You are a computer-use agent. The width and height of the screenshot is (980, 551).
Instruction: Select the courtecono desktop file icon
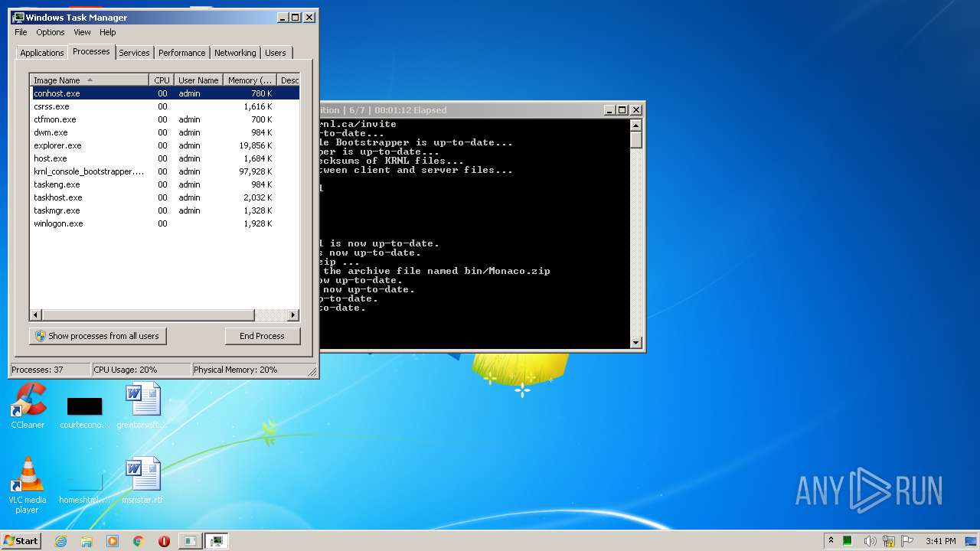coord(85,412)
